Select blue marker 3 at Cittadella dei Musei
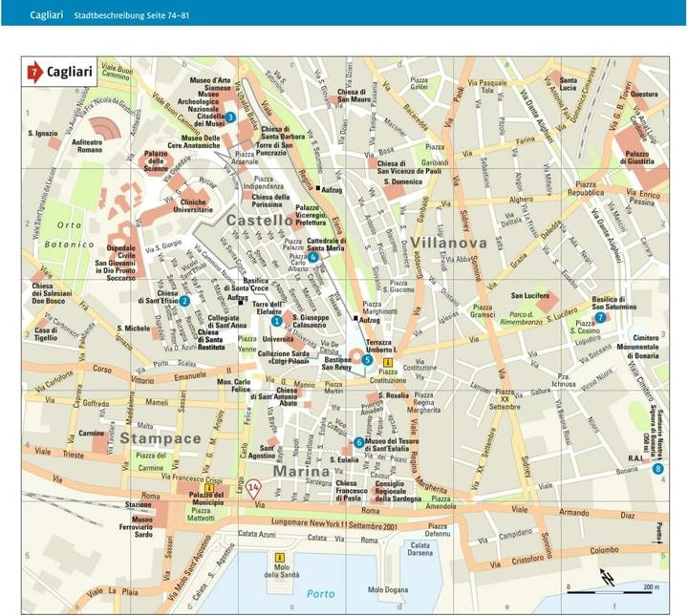This screenshot has width=688, height=616. [230, 117]
